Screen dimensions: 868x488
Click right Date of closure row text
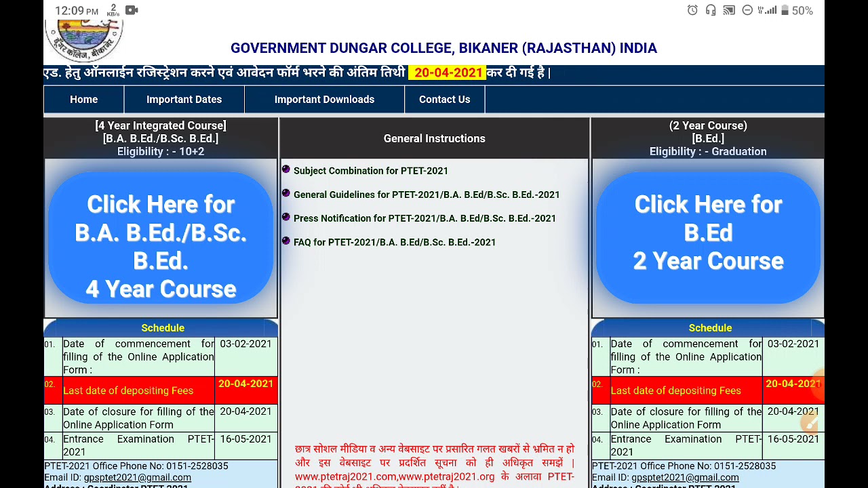(x=686, y=418)
